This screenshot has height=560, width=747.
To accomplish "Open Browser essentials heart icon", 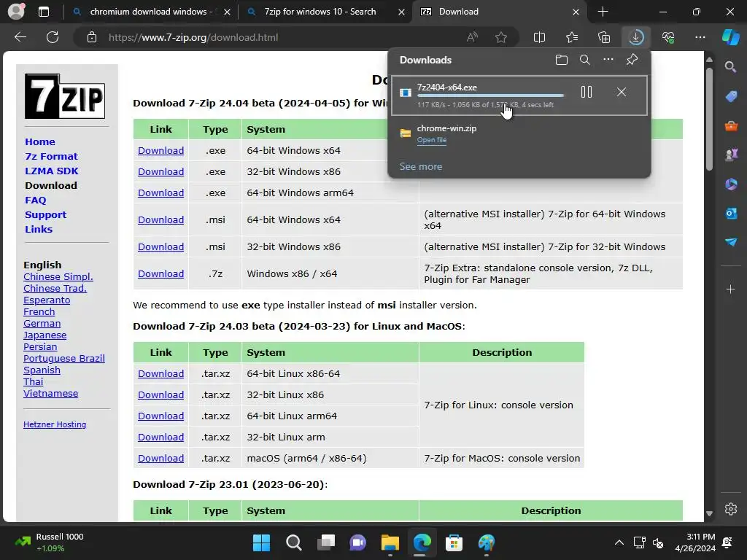I will point(668,37).
